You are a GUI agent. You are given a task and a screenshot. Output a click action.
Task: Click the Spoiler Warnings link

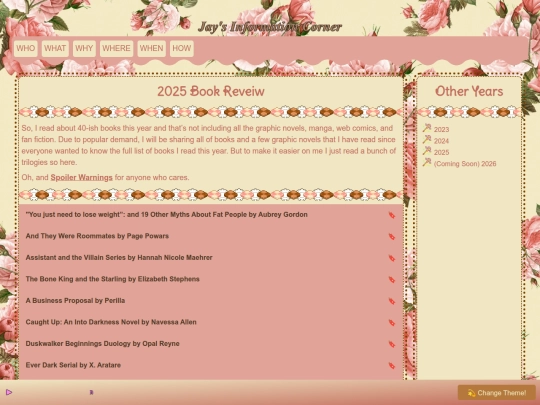tap(82, 178)
